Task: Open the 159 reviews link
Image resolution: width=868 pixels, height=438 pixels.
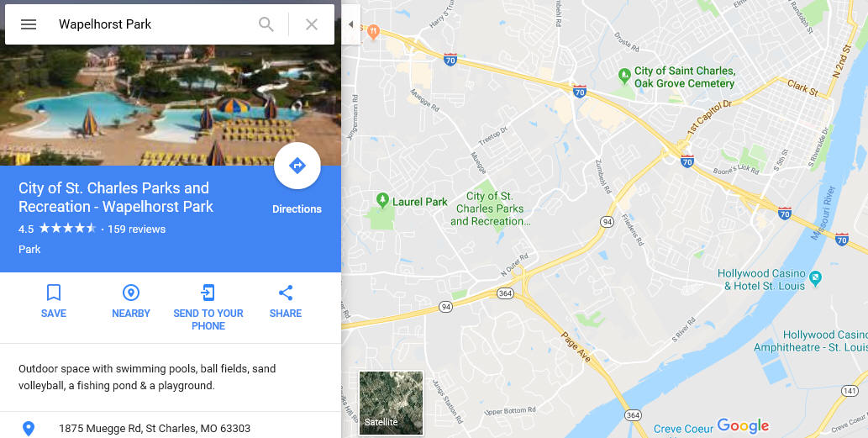Action: (136, 230)
